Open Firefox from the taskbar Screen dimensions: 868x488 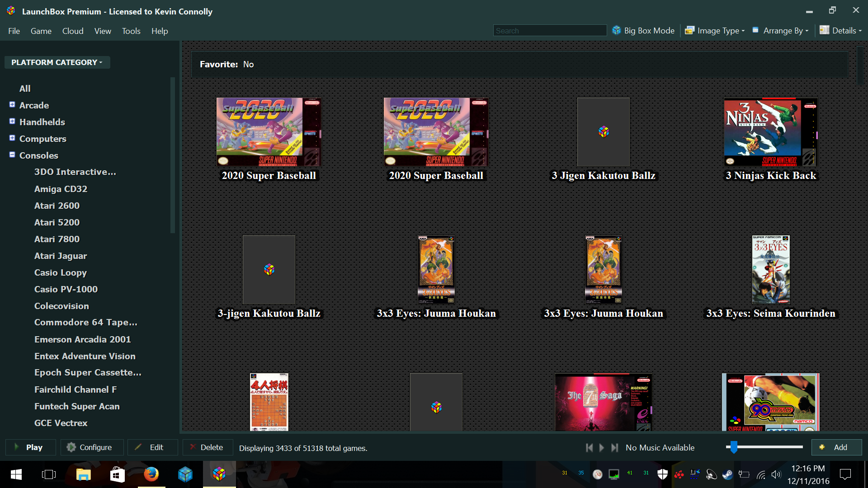pyautogui.click(x=151, y=474)
